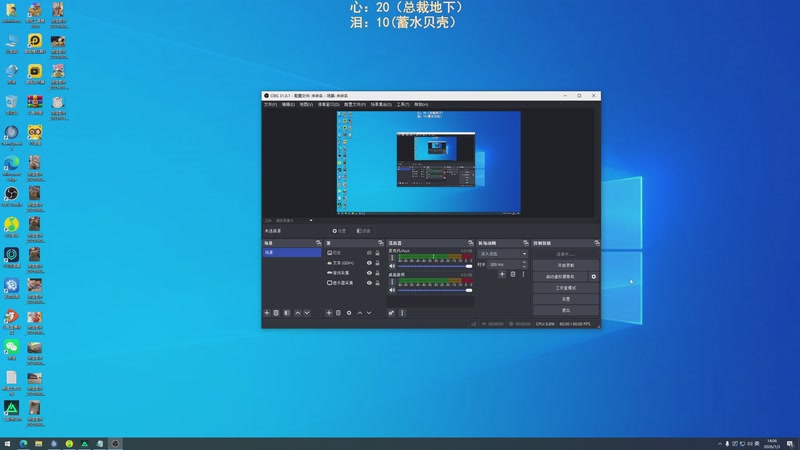Click 开始录制 start recording button

coord(565,265)
